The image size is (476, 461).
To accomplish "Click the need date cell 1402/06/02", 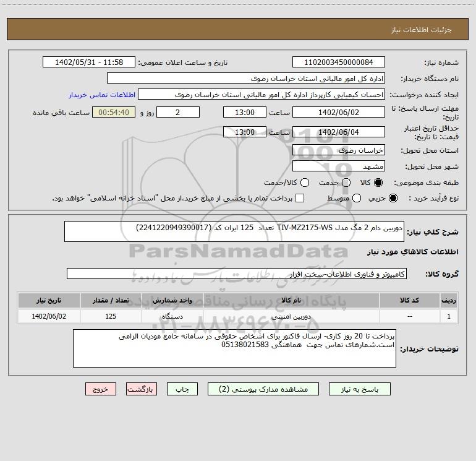I will 49,316.
